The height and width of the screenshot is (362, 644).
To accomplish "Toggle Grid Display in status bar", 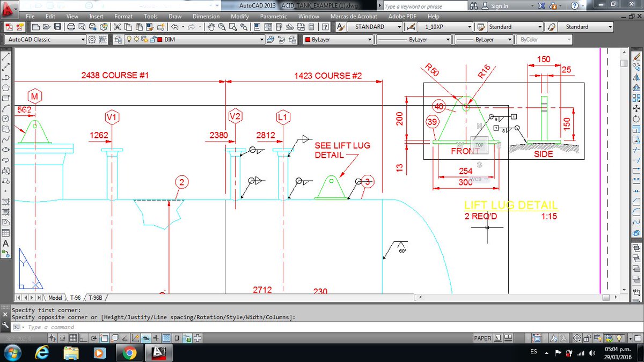I will [72, 338].
